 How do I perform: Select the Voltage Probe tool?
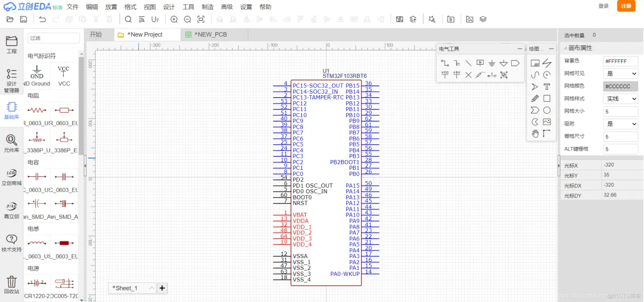point(480,75)
